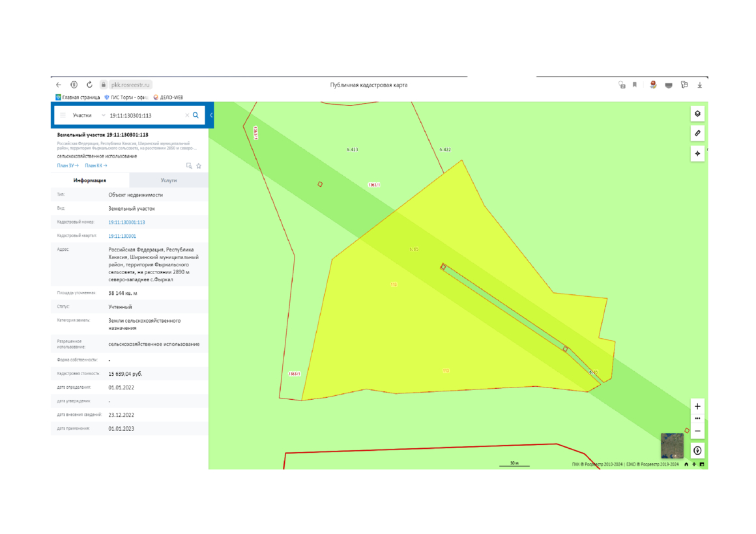Reload the browser page

click(x=89, y=85)
